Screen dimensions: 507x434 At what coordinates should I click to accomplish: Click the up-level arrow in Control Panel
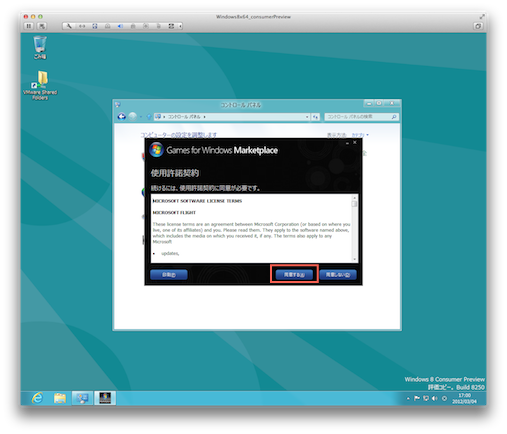(x=149, y=117)
